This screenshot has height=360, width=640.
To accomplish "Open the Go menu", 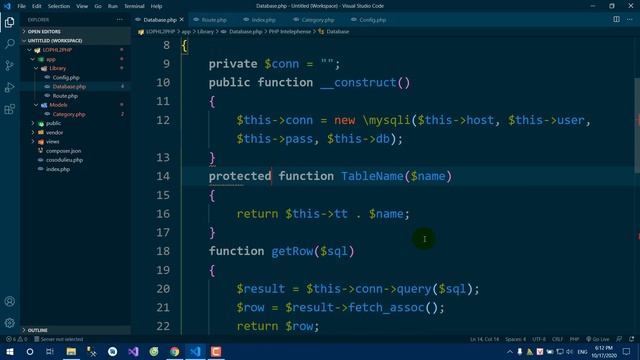I will click(x=98, y=6).
